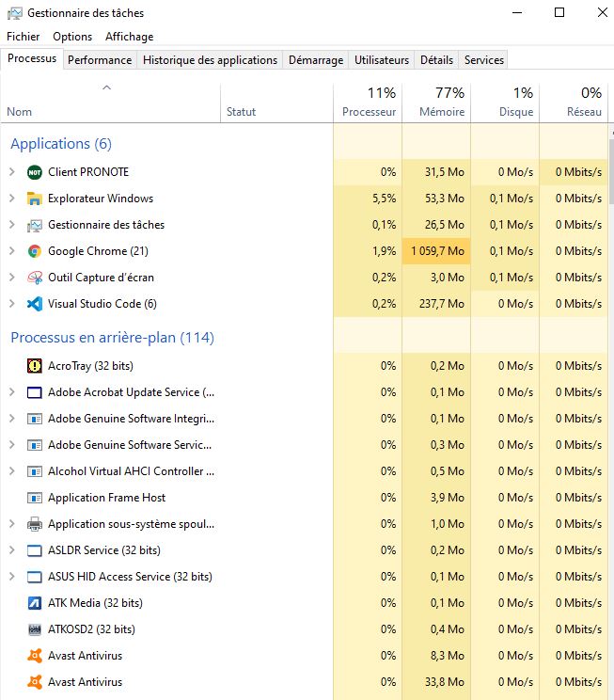Viewport: 614px width, 700px height.
Task: Sort by the Nom column header
Action: coord(110,103)
